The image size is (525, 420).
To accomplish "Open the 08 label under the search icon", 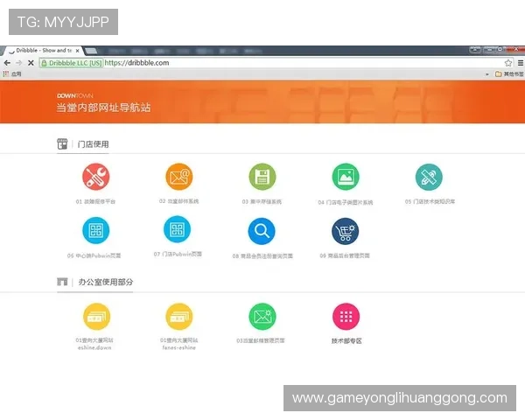I will [262, 256].
